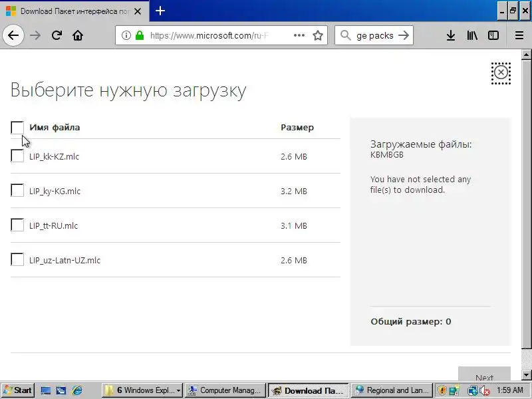Submit search with the arrow button
The image size is (532, 399).
[x=404, y=35]
